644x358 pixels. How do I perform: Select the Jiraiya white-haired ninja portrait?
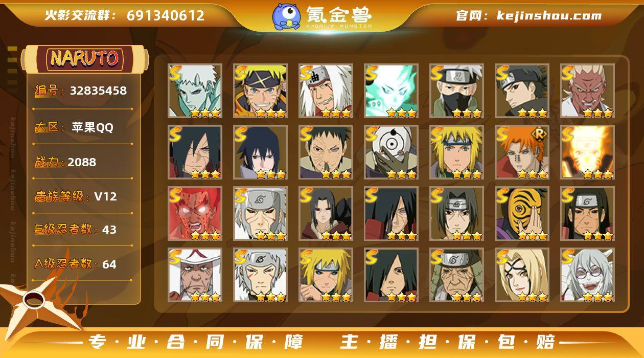pyautogui.click(x=326, y=91)
